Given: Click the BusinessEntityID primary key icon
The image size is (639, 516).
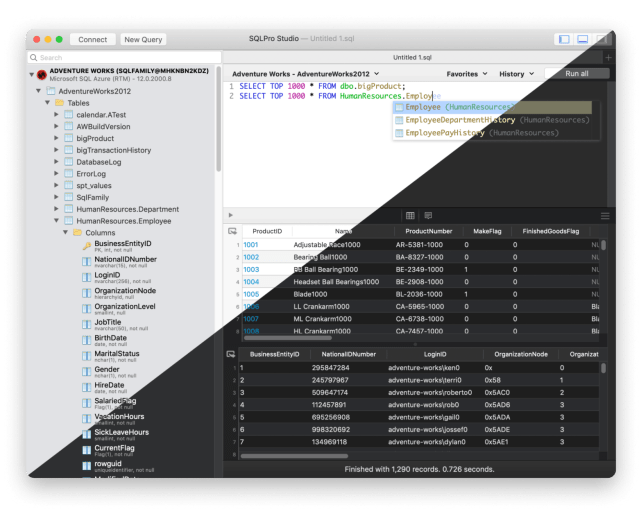Looking at the screenshot, I should pyautogui.click(x=86, y=246).
